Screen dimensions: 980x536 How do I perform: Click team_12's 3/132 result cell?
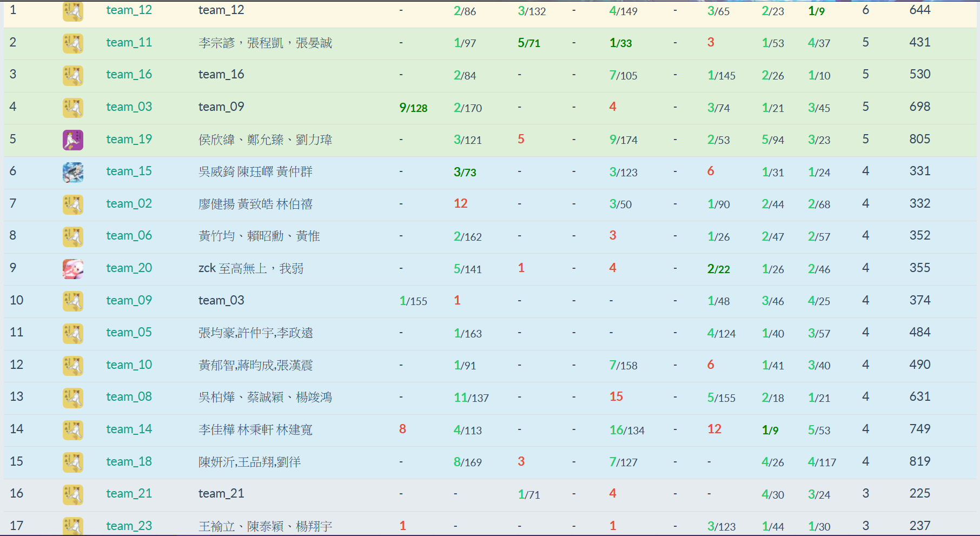[532, 11]
